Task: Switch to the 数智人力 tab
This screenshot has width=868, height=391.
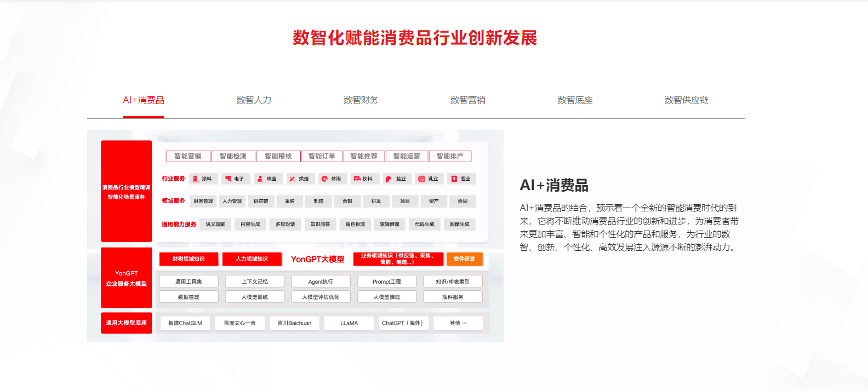Action: click(254, 100)
